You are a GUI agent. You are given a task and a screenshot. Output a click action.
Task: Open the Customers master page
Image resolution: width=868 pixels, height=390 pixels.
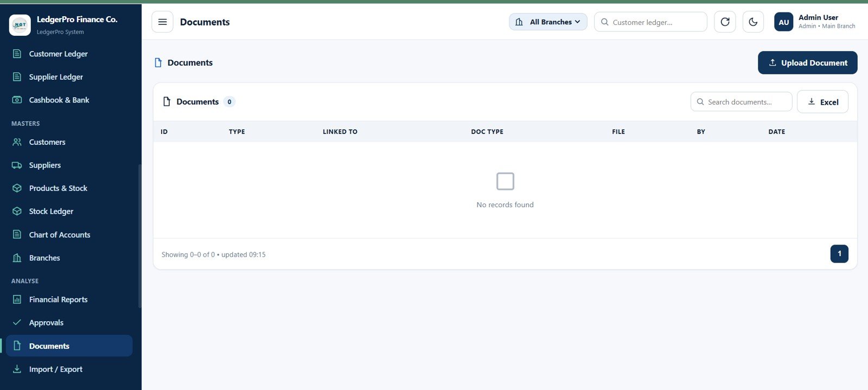[69, 142]
